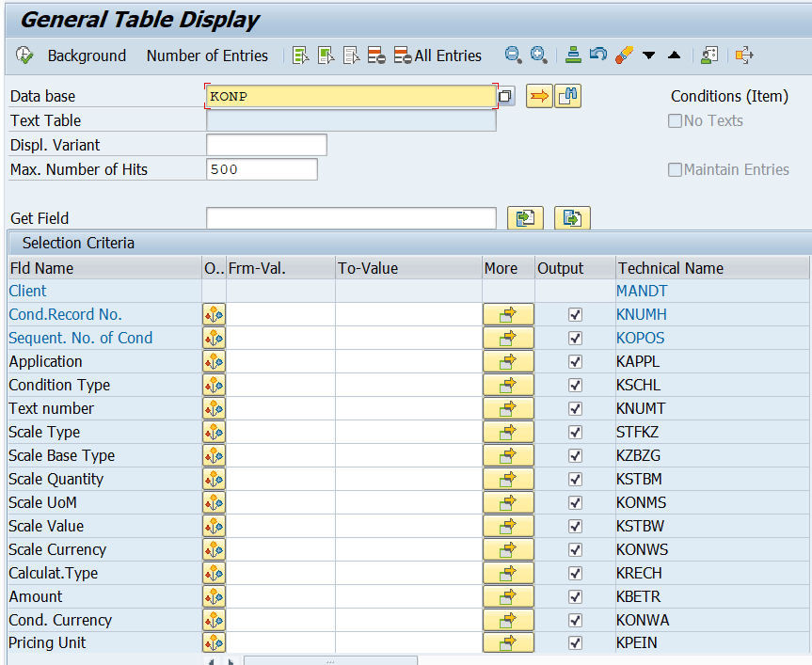Click the black upward triangle toolbar icon
Viewport: 812px width, 665px height.
pyautogui.click(x=675, y=55)
